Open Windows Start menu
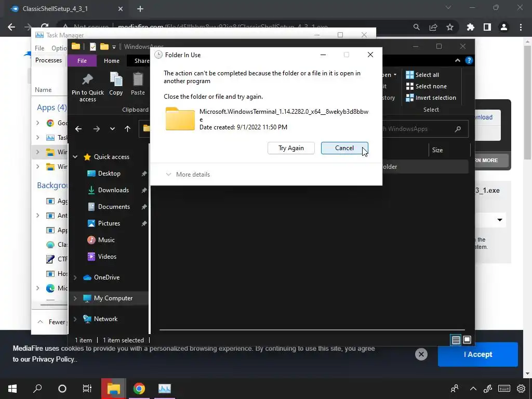This screenshot has width=532, height=399. [12, 389]
